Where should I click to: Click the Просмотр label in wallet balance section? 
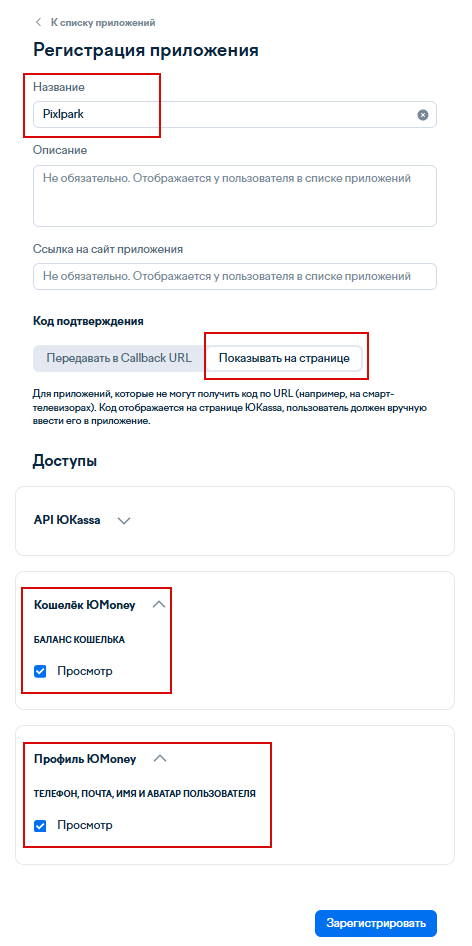click(x=85, y=671)
